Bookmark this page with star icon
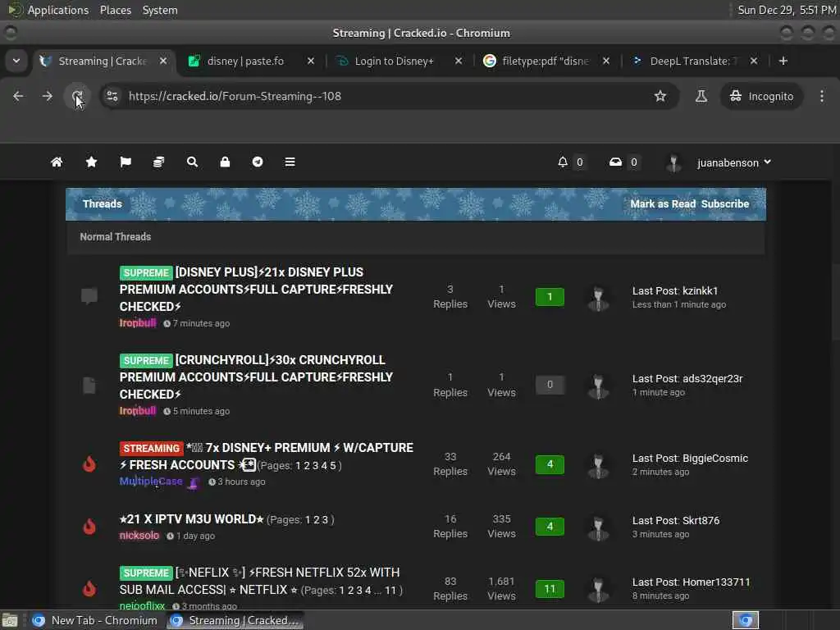Viewport: 840px width, 630px height. point(660,97)
